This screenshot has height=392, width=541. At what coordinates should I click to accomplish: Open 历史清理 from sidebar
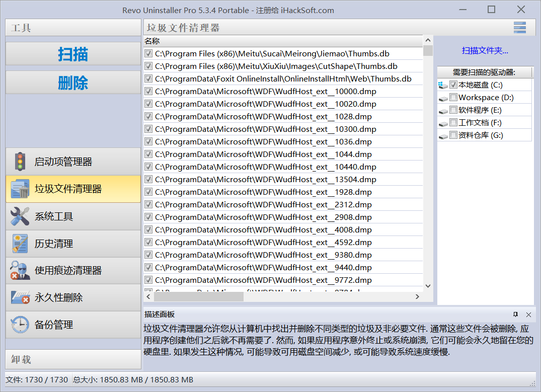tap(73, 244)
